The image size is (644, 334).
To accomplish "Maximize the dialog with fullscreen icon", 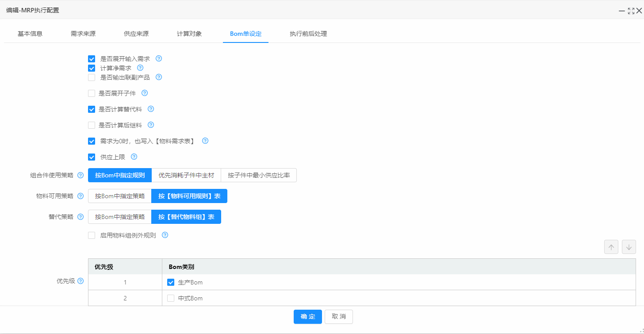I will pyautogui.click(x=631, y=11).
